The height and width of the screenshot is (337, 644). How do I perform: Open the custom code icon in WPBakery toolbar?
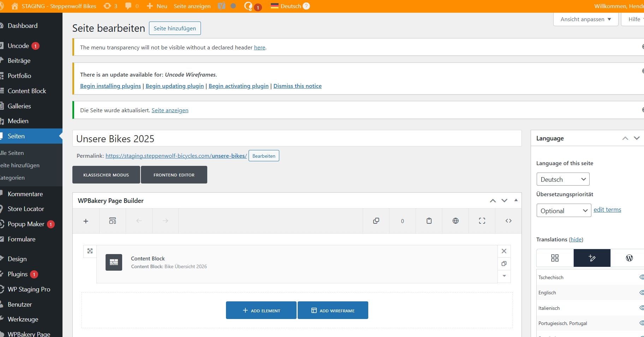(508, 221)
